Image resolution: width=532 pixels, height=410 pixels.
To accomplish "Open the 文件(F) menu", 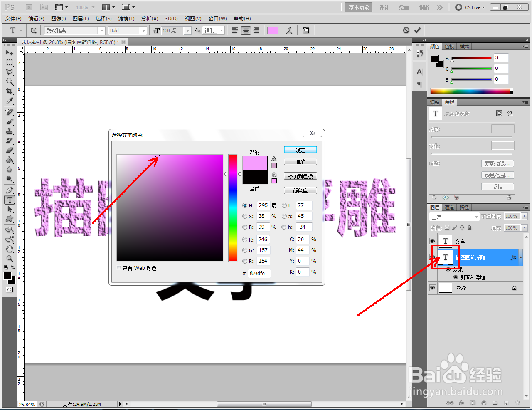I will (13, 19).
